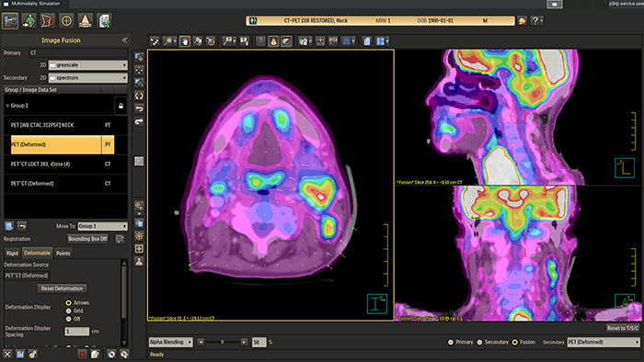Click the axial fusion view orientation cube
This screenshot has width=644, height=362.
[376, 303]
